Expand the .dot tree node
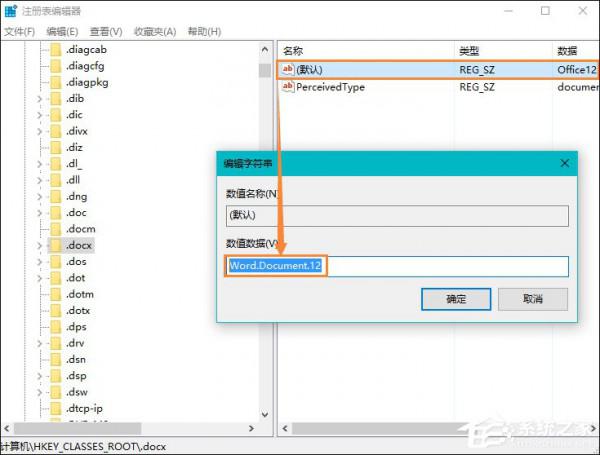The image size is (600, 455). (39, 278)
